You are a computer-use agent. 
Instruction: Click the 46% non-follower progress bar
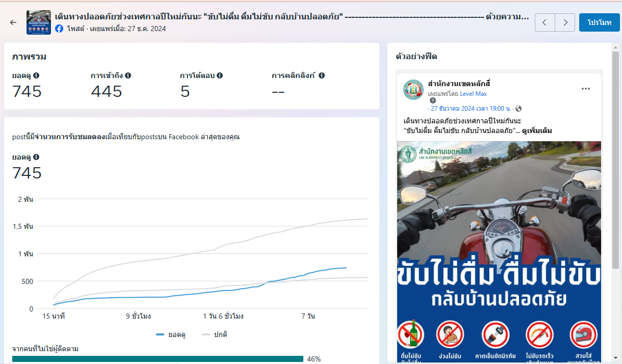[x=158, y=359]
